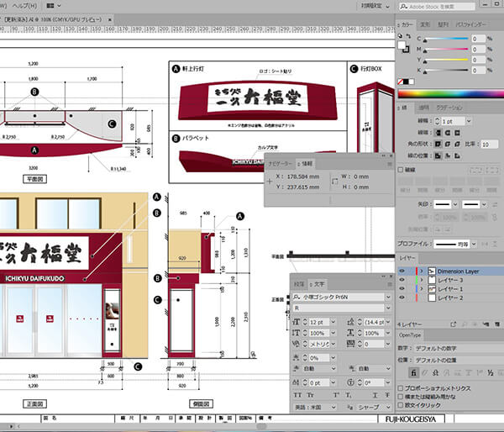Open the Info panel flyout menu icon
The height and width of the screenshot is (432, 504).
(390, 164)
